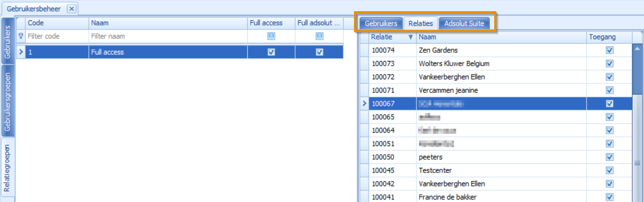Viewport: 644px width, 202px height.
Task: Uncheck Full adsolut for group 1
Action: pos(319,52)
